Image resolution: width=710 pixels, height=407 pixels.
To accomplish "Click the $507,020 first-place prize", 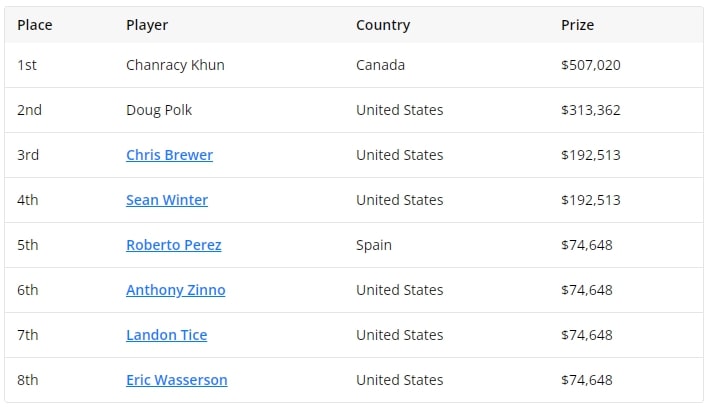I will [591, 65].
